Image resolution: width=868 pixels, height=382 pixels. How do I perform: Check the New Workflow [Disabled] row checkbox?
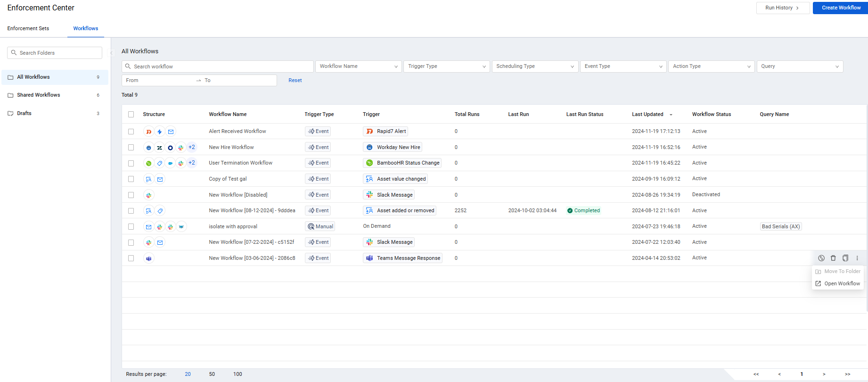(131, 195)
